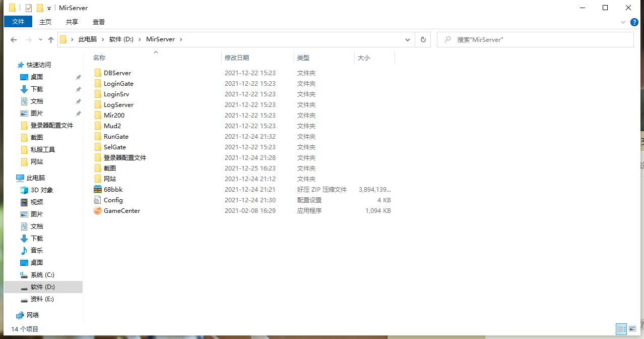Select 系统 (C:) drive in sidebar

point(42,275)
